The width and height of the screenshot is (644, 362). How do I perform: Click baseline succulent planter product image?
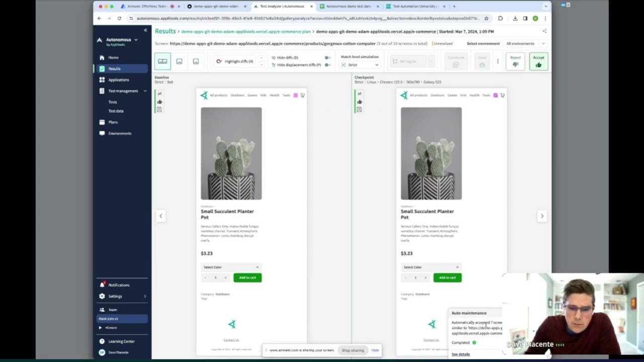(231, 153)
